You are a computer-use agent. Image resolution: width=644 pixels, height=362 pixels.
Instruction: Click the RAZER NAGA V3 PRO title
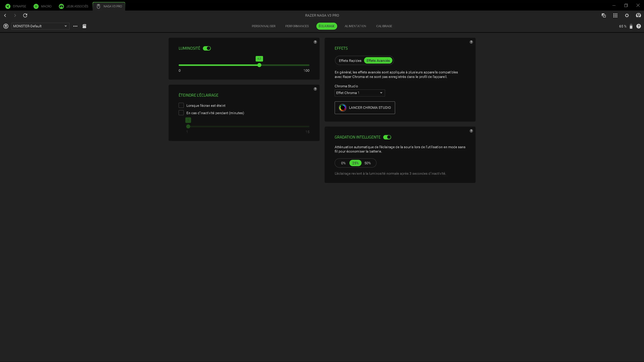(x=322, y=15)
